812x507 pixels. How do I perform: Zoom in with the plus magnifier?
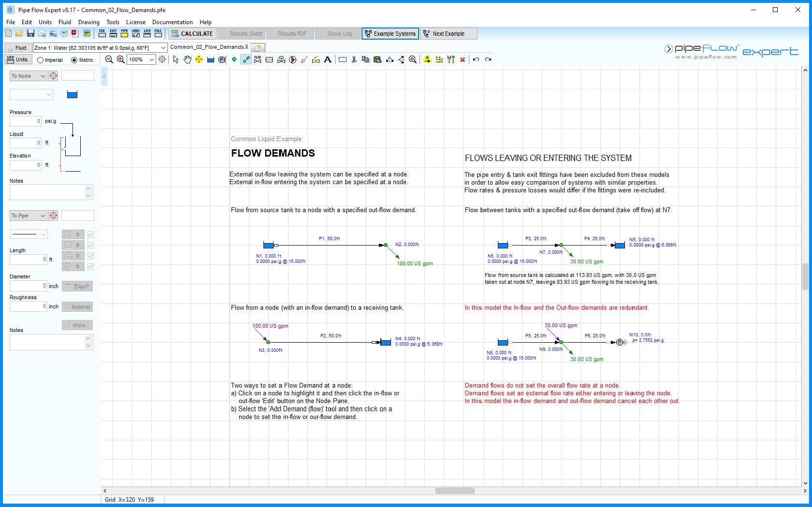(x=121, y=59)
